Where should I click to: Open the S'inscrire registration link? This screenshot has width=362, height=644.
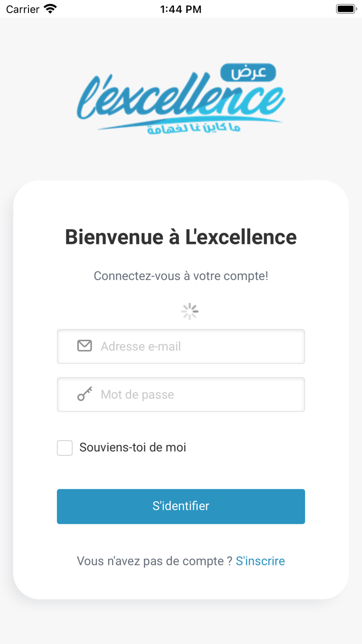pyautogui.click(x=260, y=561)
